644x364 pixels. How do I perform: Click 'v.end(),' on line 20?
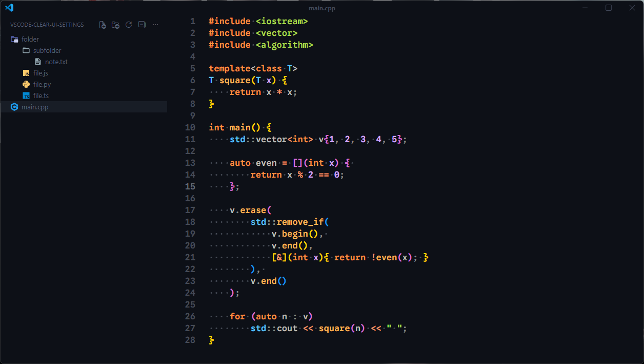[x=292, y=245]
